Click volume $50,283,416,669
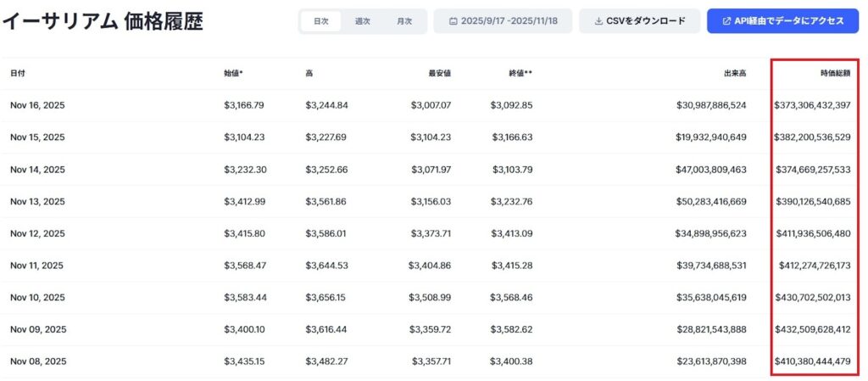Viewport: 868px width, 381px height. tap(711, 201)
